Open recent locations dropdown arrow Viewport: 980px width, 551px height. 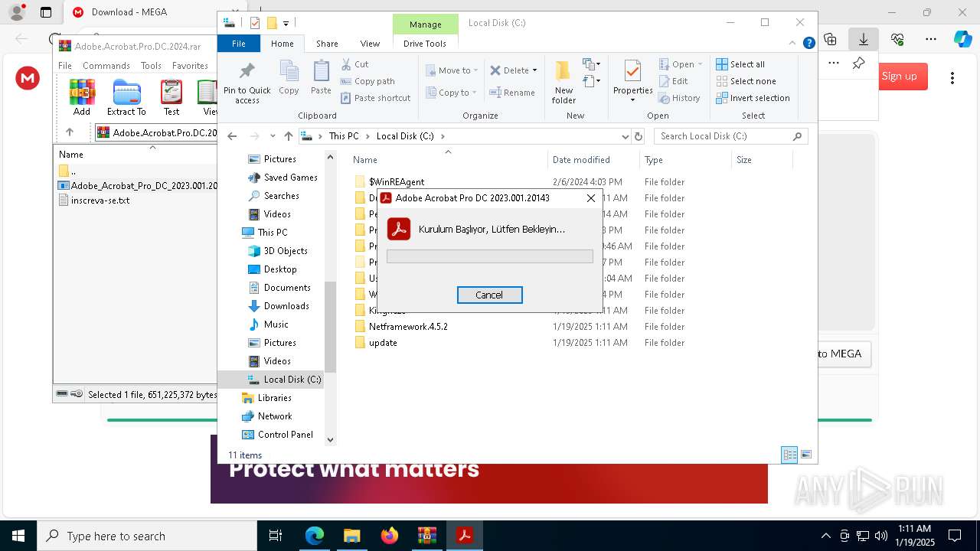point(273,136)
